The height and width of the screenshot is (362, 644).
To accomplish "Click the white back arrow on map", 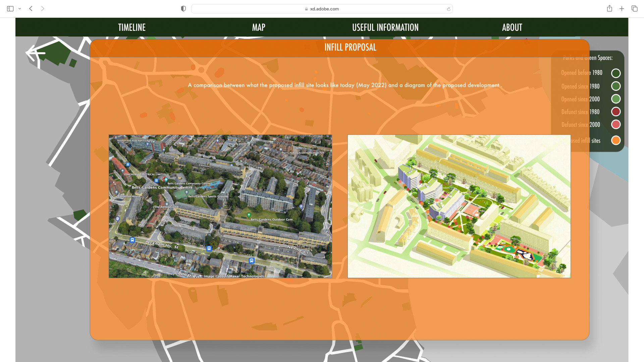I will point(35,53).
